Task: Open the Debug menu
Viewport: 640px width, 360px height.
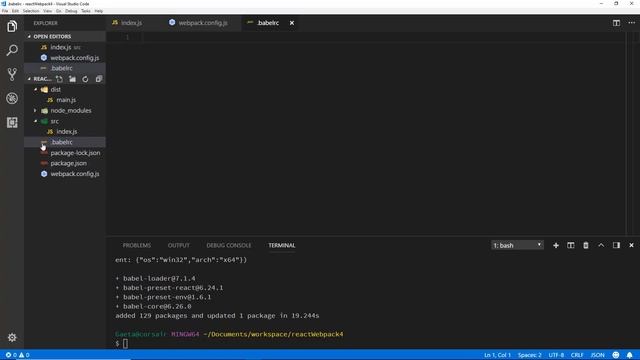Action: (x=71, y=11)
